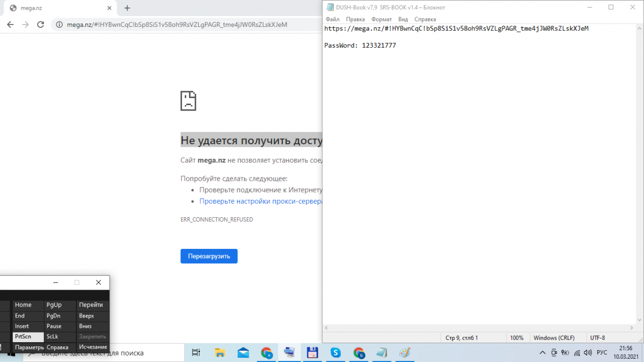Image resolution: width=644 pixels, height=362 pixels.
Task: Click the PrtScn key on the on-screen keyboard
Action: (28, 337)
